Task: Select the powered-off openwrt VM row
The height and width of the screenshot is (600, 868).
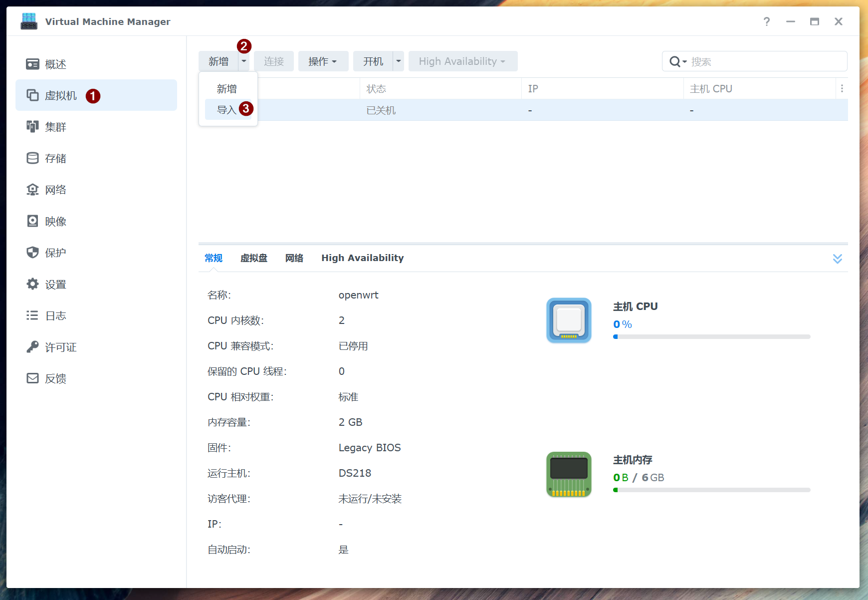Action: 449,110
